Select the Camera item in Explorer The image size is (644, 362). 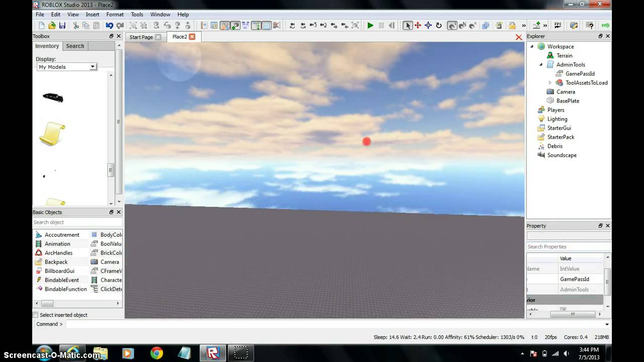pos(566,92)
